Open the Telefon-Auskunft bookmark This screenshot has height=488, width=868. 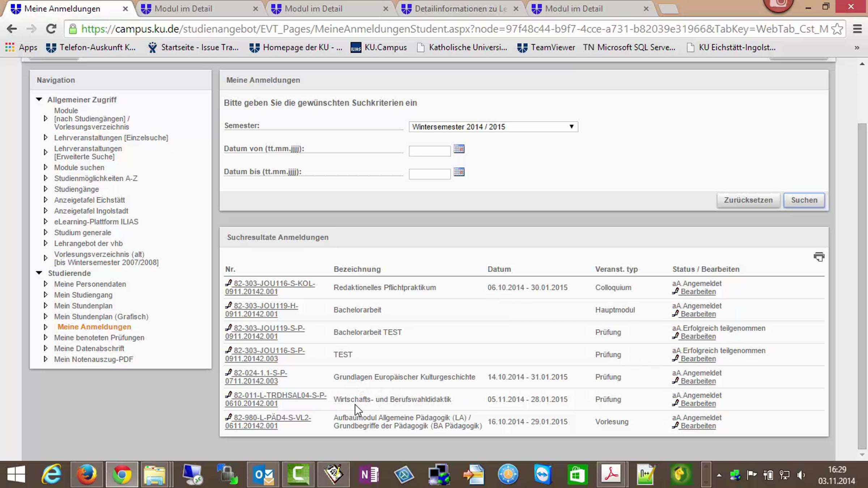coord(91,47)
